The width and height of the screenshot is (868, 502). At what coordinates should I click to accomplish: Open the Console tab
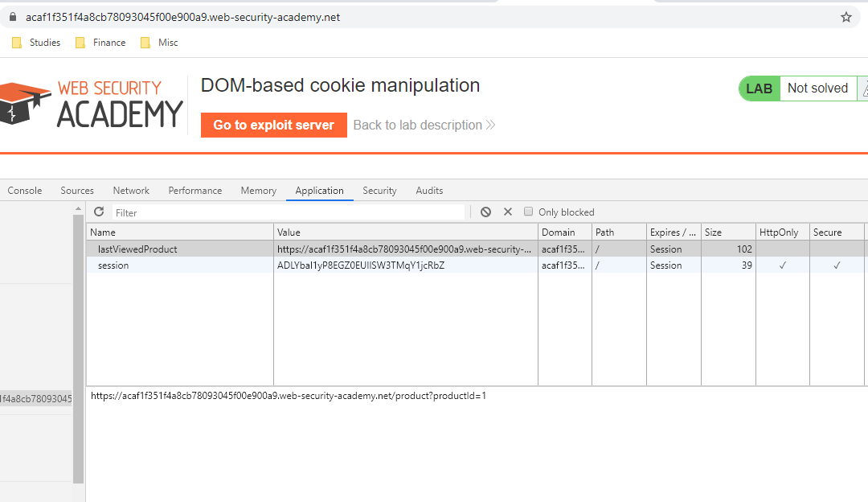(x=25, y=190)
